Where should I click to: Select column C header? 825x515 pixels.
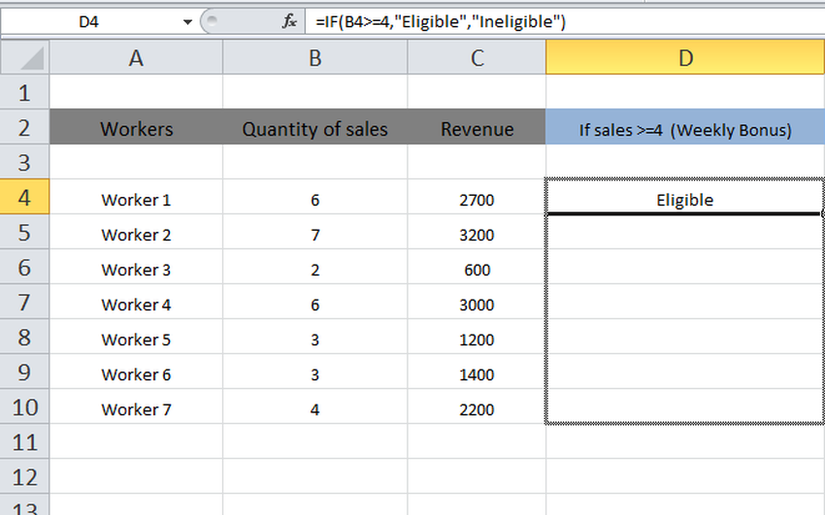(x=477, y=58)
